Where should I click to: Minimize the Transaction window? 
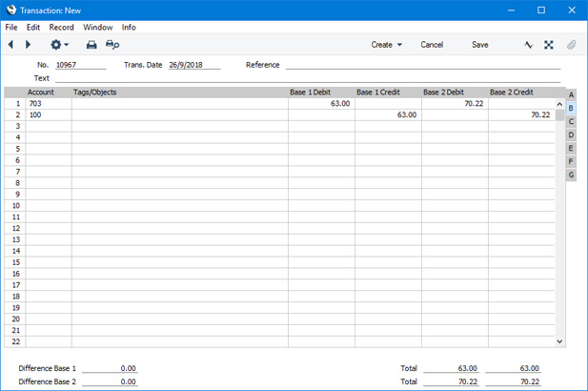click(511, 10)
